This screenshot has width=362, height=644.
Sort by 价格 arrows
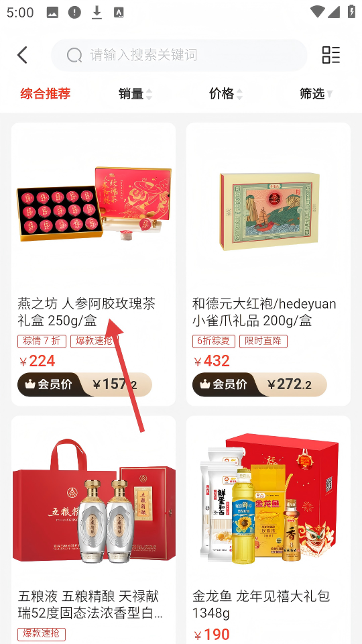point(239,95)
